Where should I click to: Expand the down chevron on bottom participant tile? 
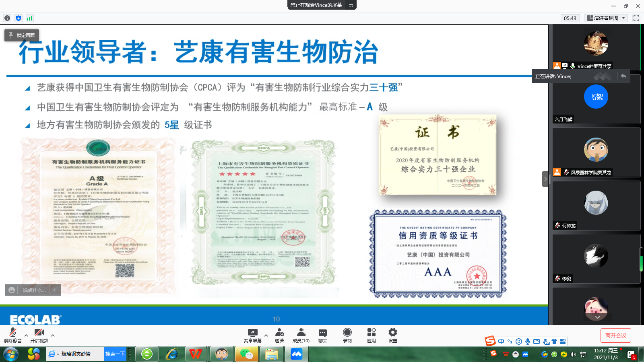pyautogui.click(x=598, y=317)
